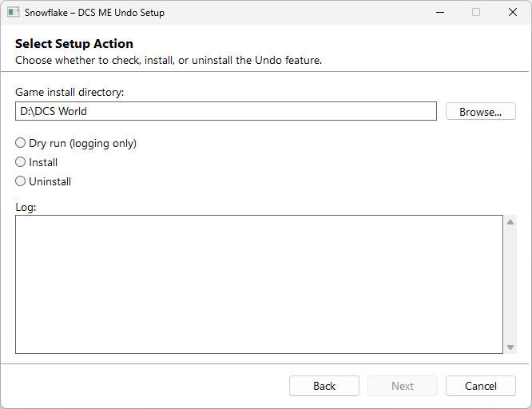Close the setup window
532x409 pixels.
pos(513,12)
